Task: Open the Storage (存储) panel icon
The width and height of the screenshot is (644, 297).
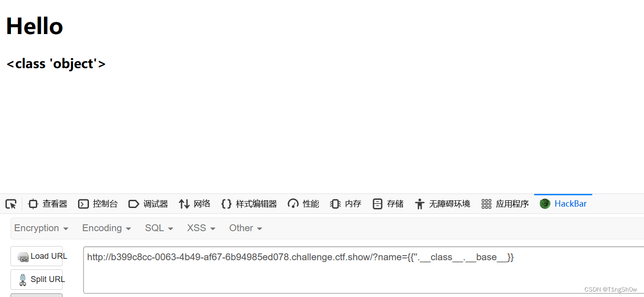Action: (377, 204)
